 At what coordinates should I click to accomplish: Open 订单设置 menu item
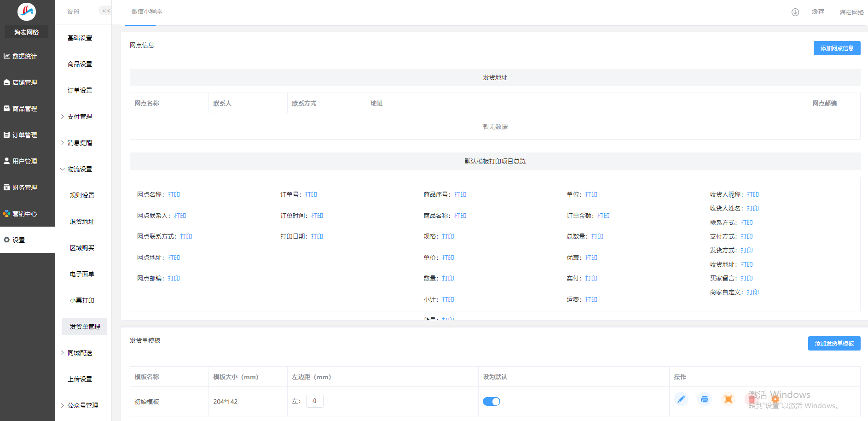(80, 90)
